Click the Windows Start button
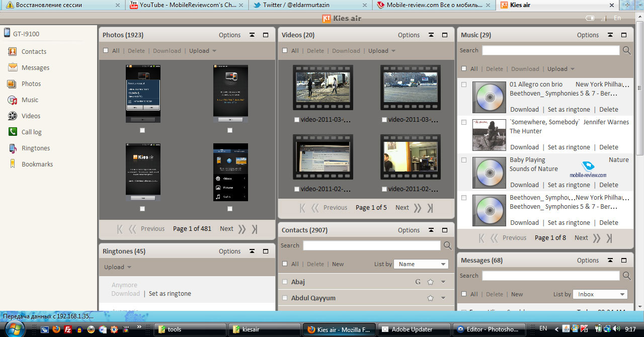 tap(14, 329)
